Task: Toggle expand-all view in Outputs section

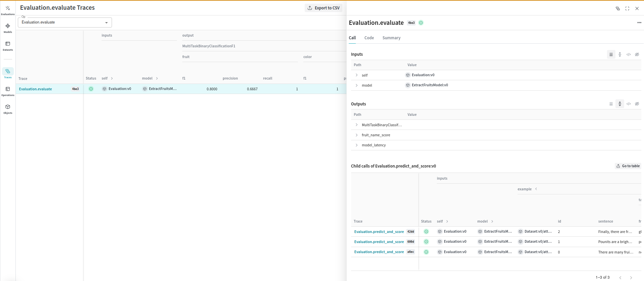Action: [x=620, y=104]
